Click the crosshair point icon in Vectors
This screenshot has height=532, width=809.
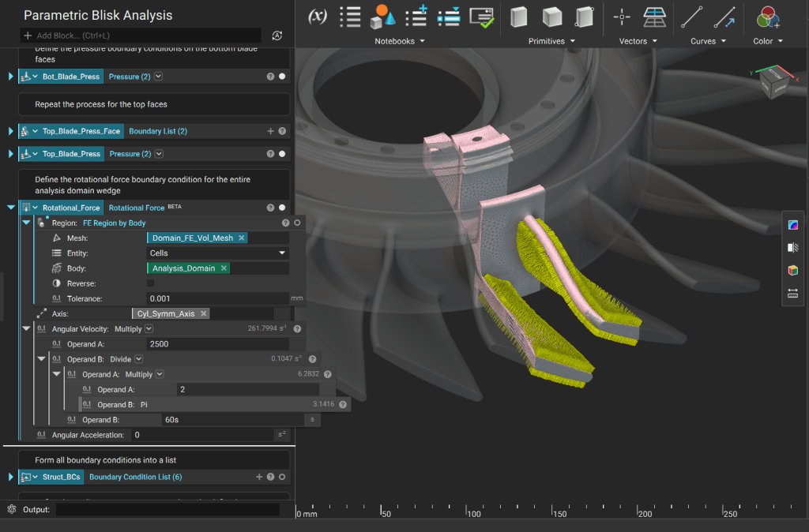click(622, 17)
